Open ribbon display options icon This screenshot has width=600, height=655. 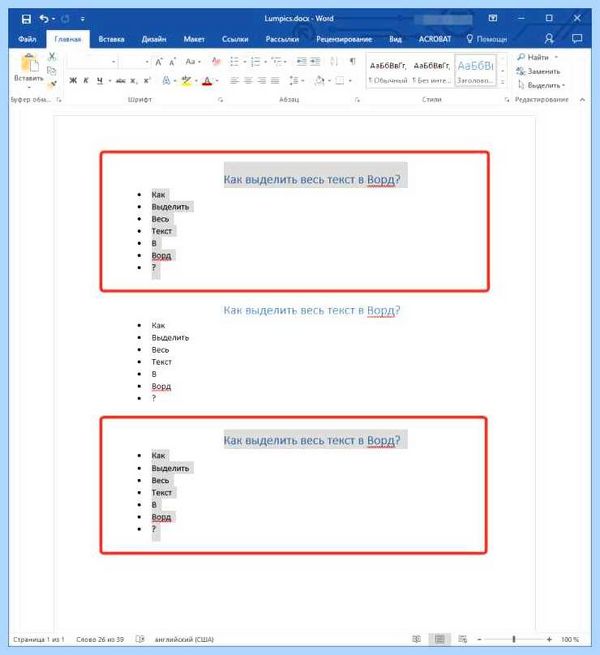[x=493, y=18]
